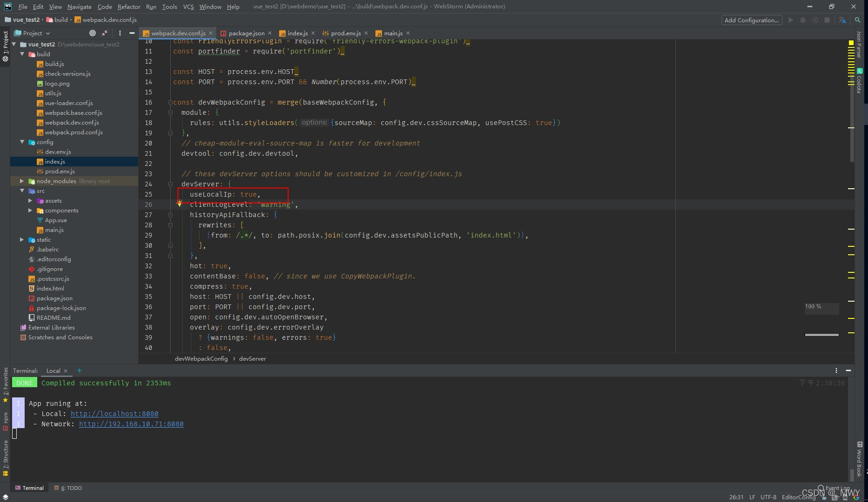This screenshot has height=502, width=868.
Task: Collapse the config folder in project tree
Action: pyautogui.click(x=22, y=142)
